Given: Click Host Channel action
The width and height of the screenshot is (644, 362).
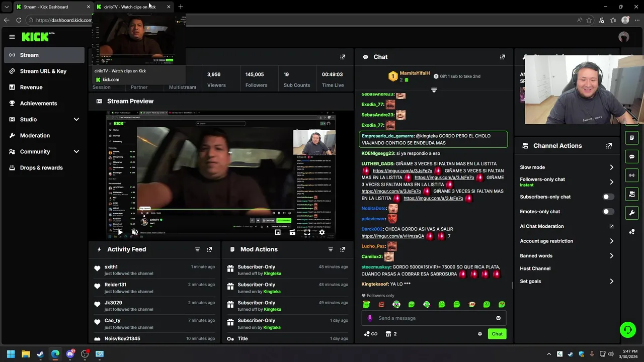Looking at the screenshot, I should pyautogui.click(x=535, y=268).
